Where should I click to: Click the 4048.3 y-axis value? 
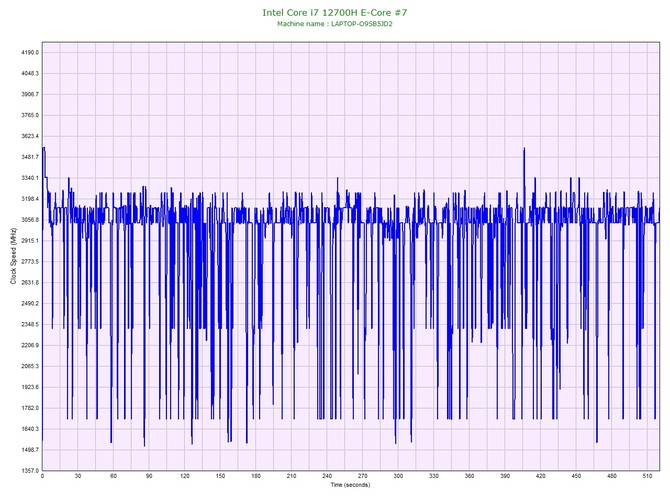pos(30,73)
